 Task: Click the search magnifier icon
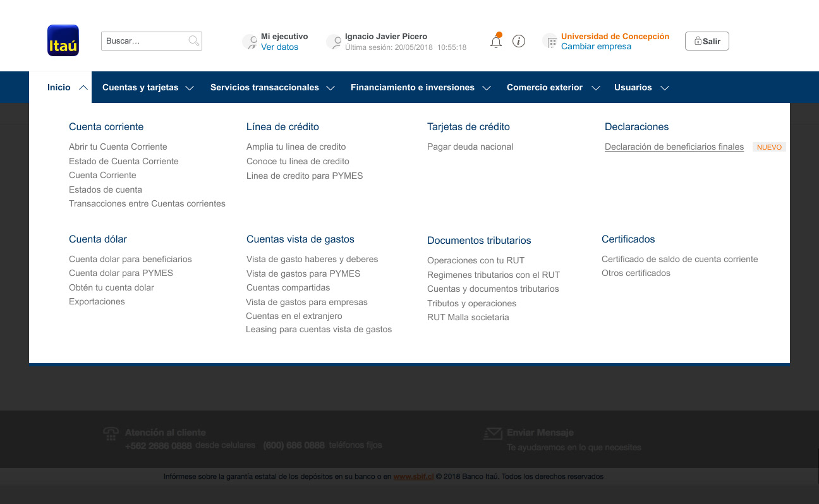(x=194, y=41)
